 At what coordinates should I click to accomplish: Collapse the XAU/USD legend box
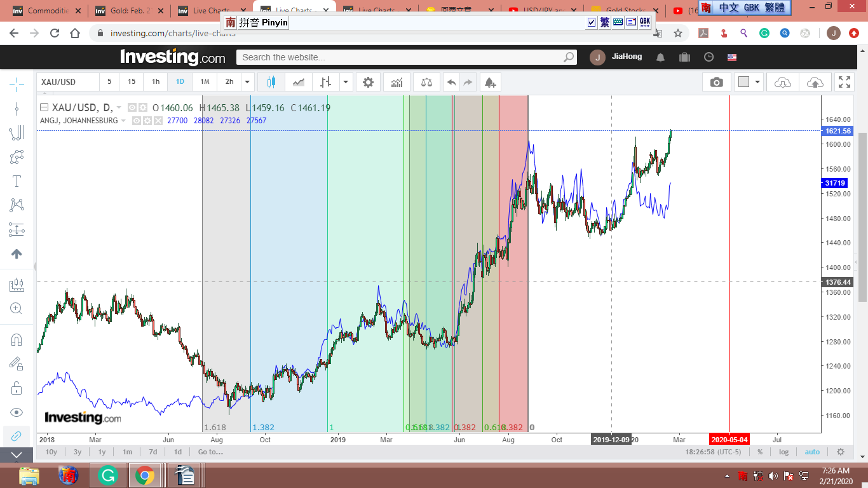tap(44, 107)
